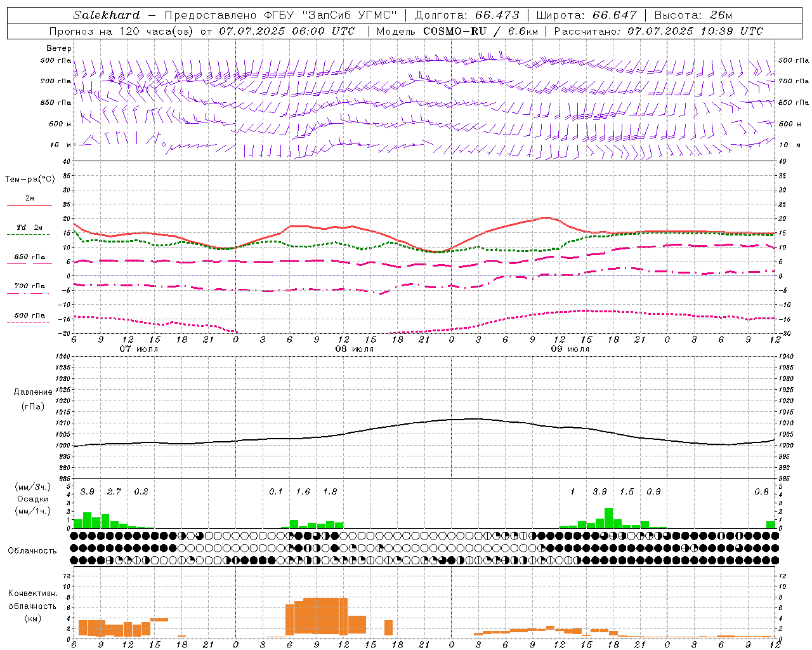The height and width of the screenshot is (650, 812).
Task: Select the "(км)" unit under convective label
Action: [x=32, y=618]
